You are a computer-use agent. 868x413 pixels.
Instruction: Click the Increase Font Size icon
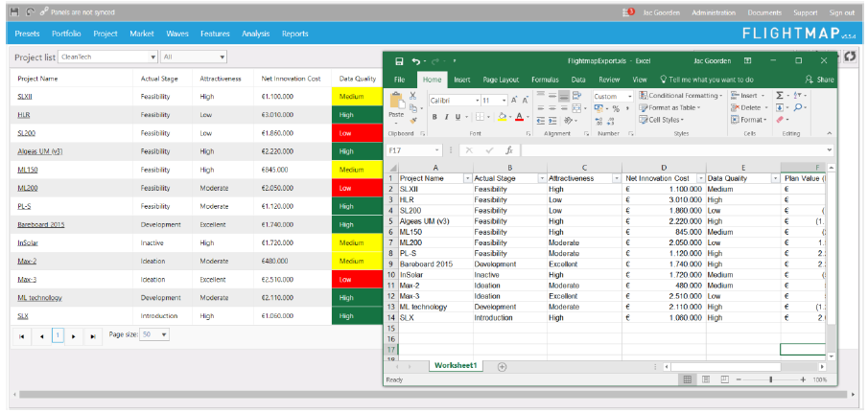(514, 100)
